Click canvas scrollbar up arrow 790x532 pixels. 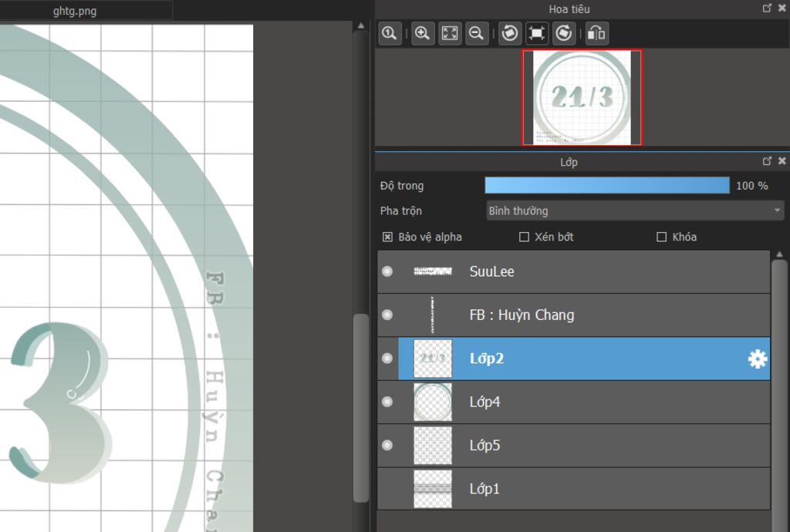coord(361,25)
